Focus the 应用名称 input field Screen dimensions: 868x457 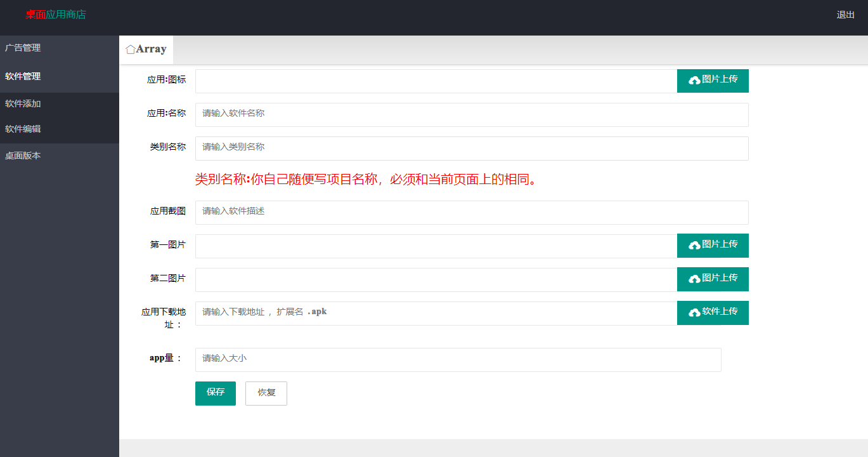pos(471,114)
